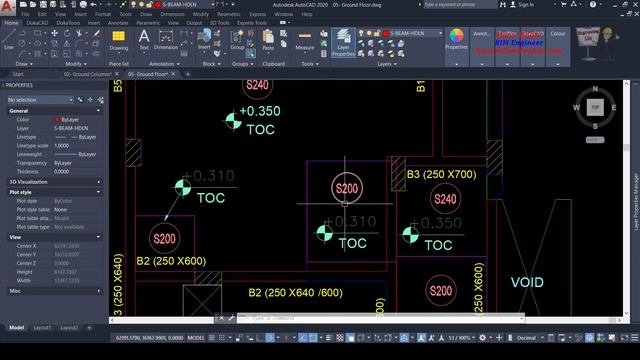This screenshot has width=640, height=360.
Task: Click the shopping cart icon in title bar
Action: coord(564,4)
